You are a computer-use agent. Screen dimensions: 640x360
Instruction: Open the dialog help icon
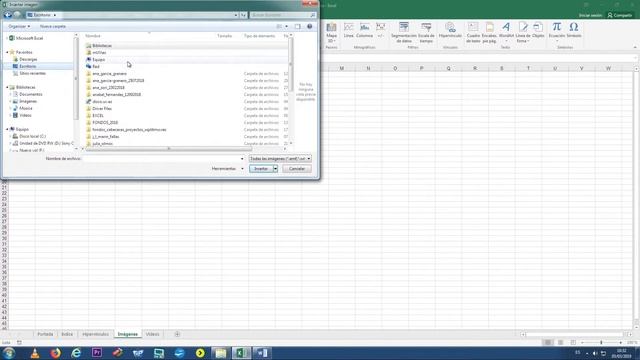309,27
